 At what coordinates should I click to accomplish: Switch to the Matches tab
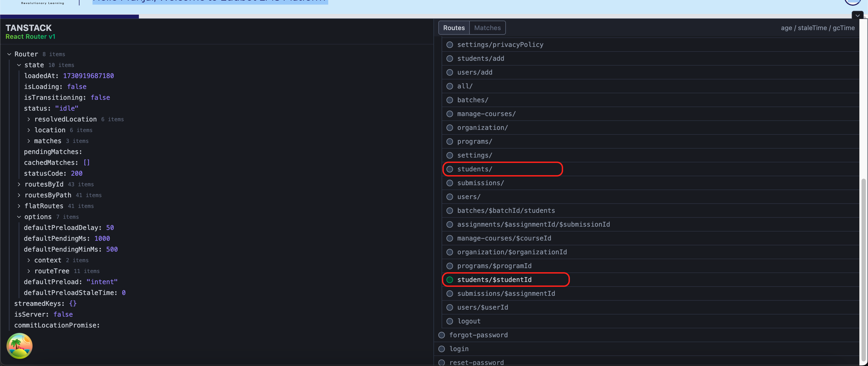pyautogui.click(x=487, y=28)
